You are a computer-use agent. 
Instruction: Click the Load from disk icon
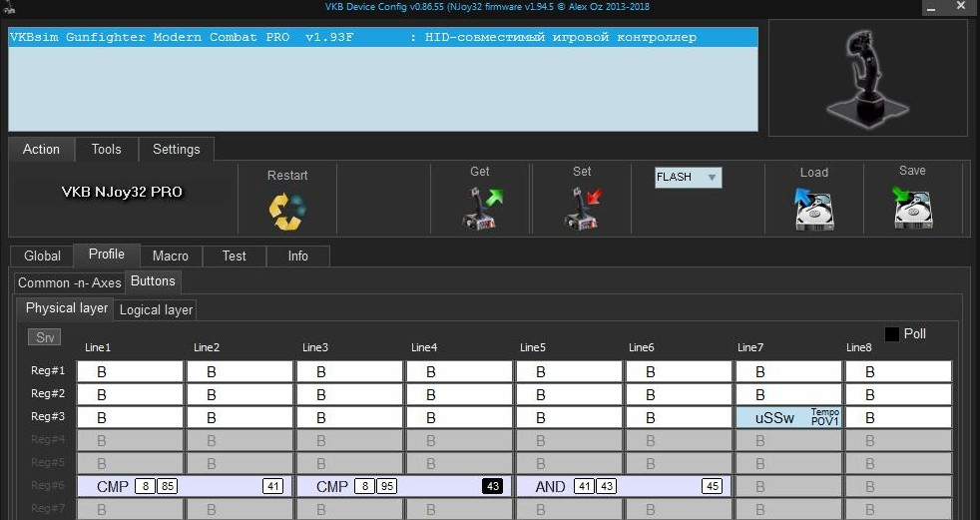coord(813,210)
